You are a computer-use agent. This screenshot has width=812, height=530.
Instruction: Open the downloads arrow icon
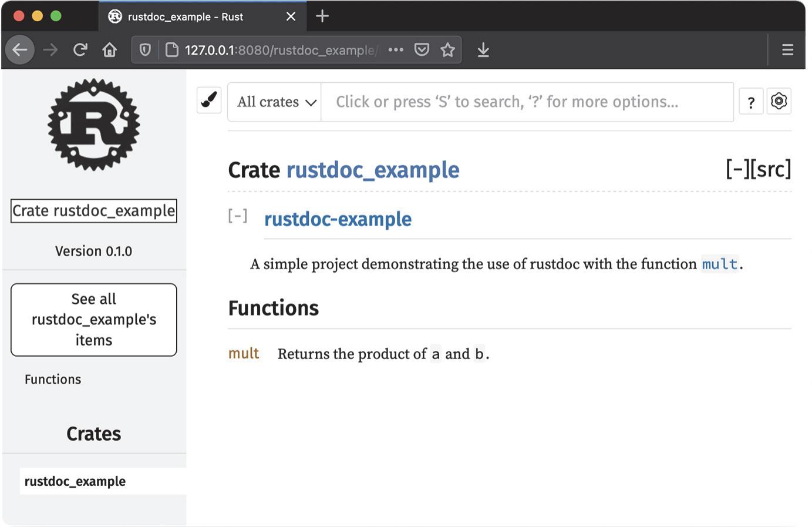[x=483, y=50]
